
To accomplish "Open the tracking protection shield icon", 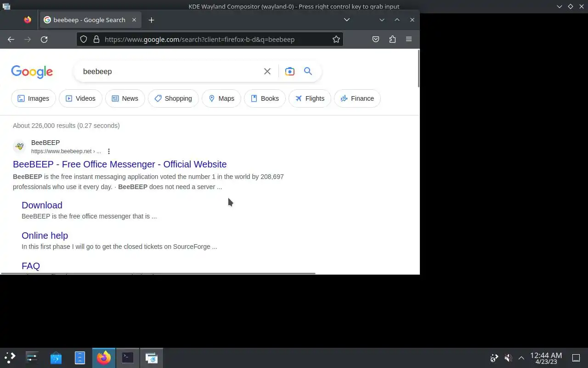I will tap(84, 40).
